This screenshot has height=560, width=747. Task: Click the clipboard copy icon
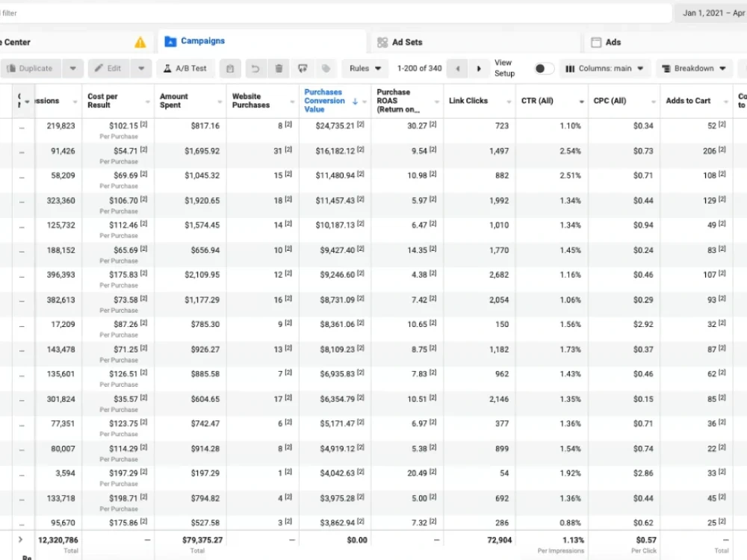coord(230,69)
